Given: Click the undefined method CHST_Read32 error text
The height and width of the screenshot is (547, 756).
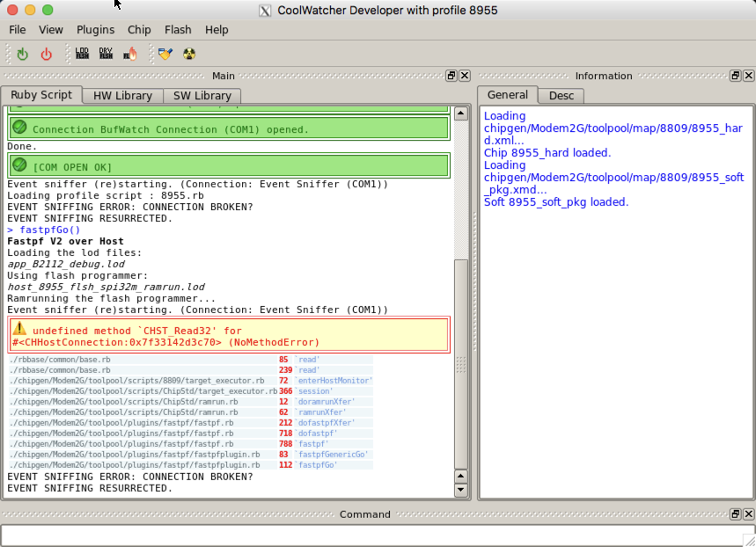Looking at the screenshot, I should (166, 337).
